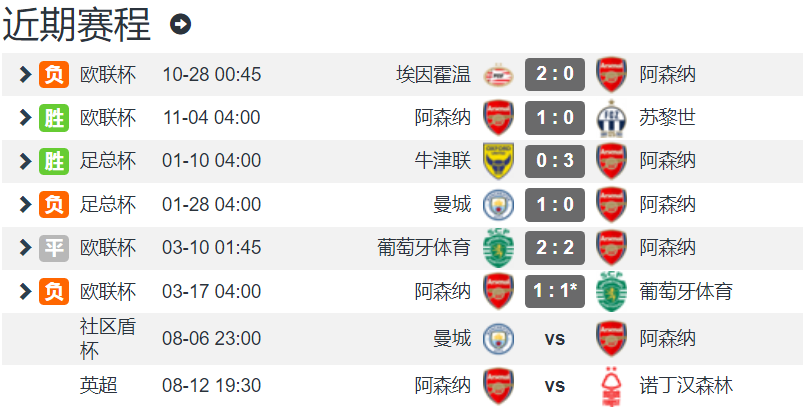The height and width of the screenshot is (416, 803).
Task: Click the 平 draw result badge
Action: point(54,248)
